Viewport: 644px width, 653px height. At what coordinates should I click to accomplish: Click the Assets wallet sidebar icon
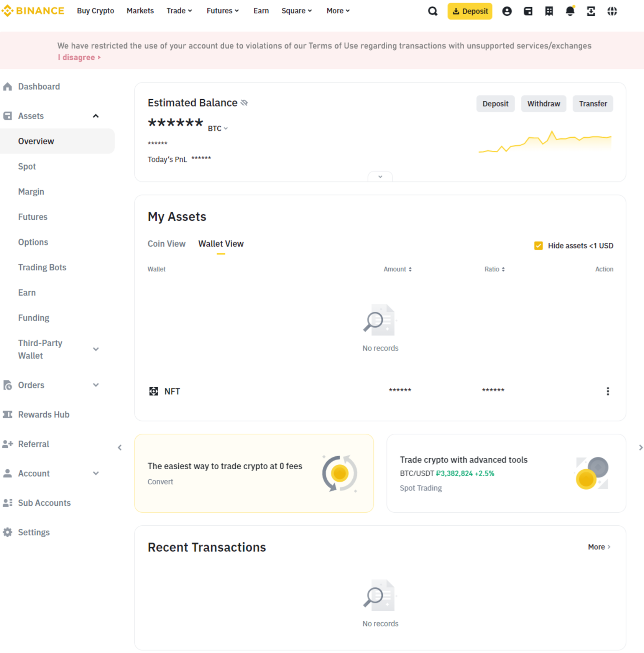point(8,116)
